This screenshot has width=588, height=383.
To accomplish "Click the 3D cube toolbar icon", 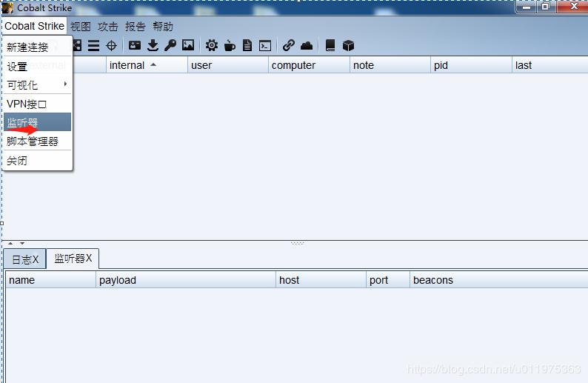I will point(348,46).
